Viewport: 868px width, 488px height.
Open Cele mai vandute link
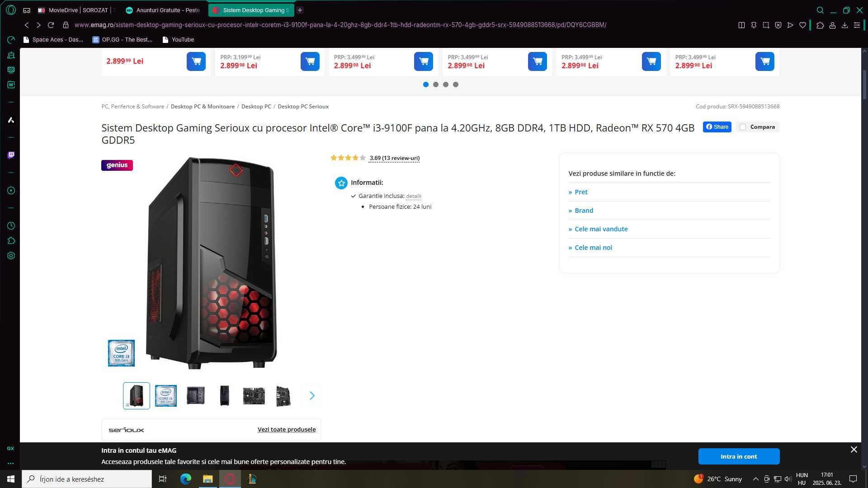coord(601,229)
